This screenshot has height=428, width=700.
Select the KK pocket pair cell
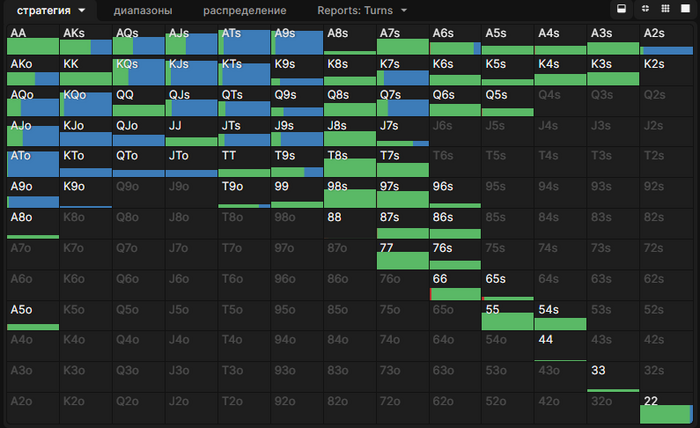tap(84, 71)
